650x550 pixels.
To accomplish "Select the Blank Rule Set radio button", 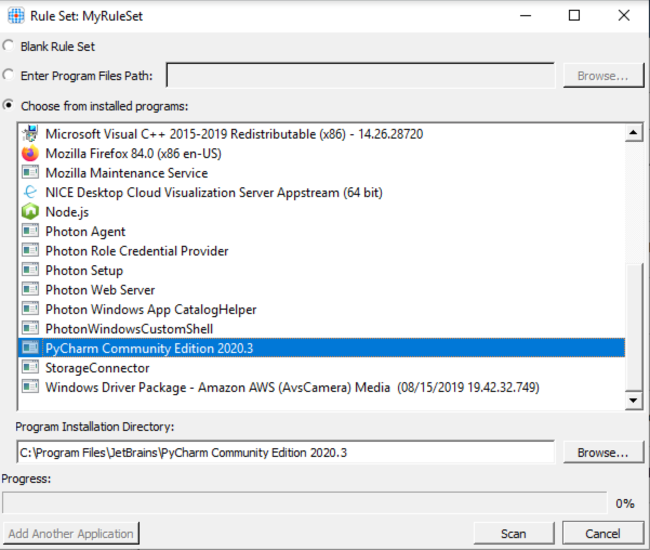I will [x=8, y=46].
